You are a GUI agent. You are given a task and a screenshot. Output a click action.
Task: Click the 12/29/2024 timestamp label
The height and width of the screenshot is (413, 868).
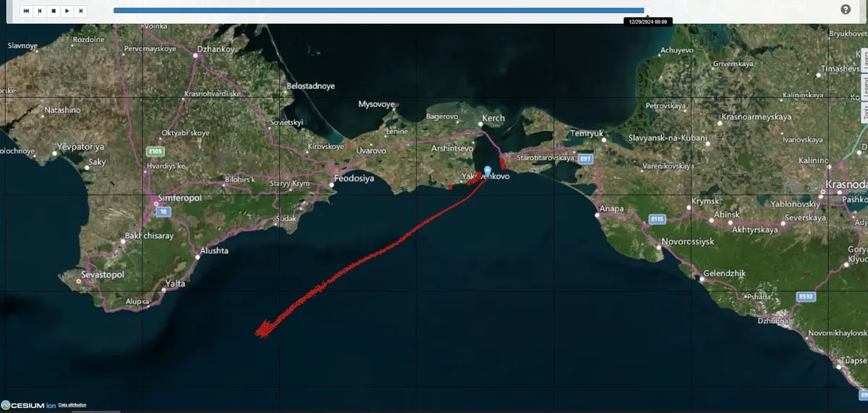647,22
